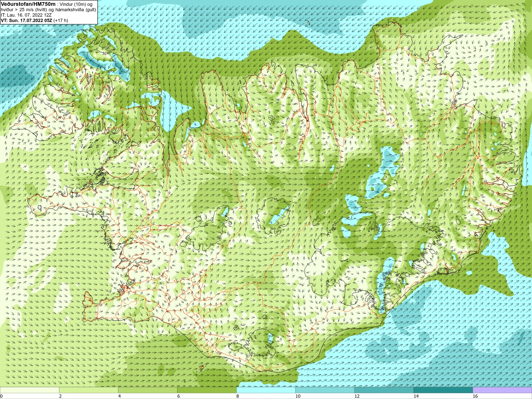The width and height of the screenshot is (532, 399).
Task: Click the pale yellow 0–2 legend swatch
Action: (30, 390)
